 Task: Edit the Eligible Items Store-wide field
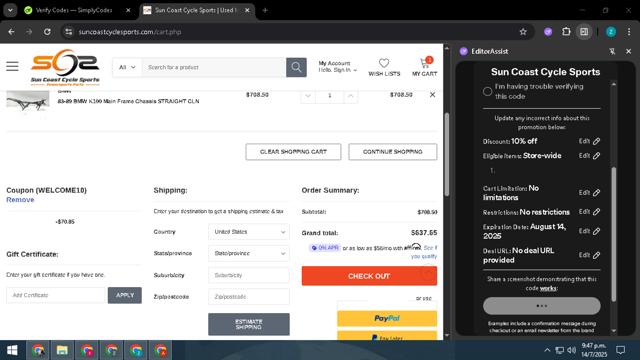coord(589,156)
